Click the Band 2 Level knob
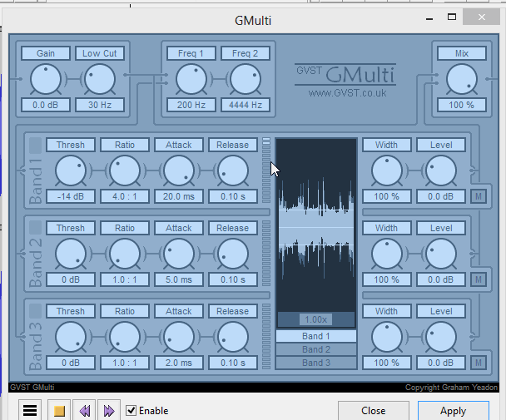The width and height of the screenshot is (506, 420). pos(441,254)
